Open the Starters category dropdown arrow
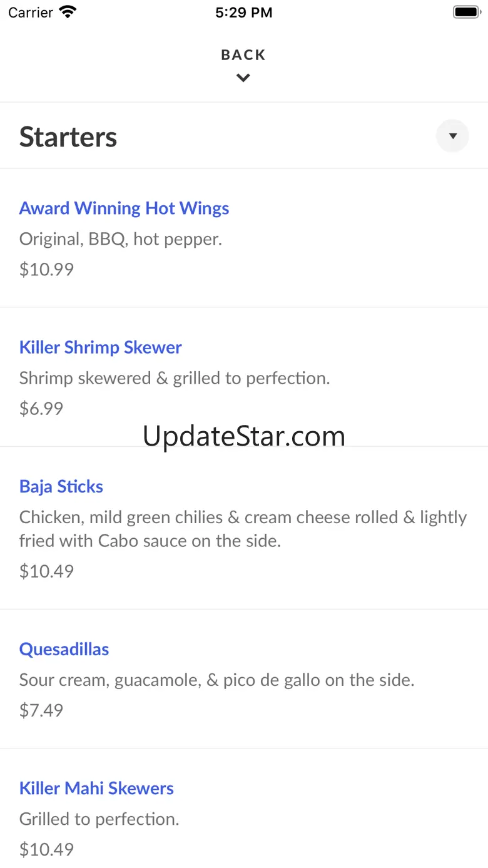The width and height of the screenshot is (488, 868). 452,136
